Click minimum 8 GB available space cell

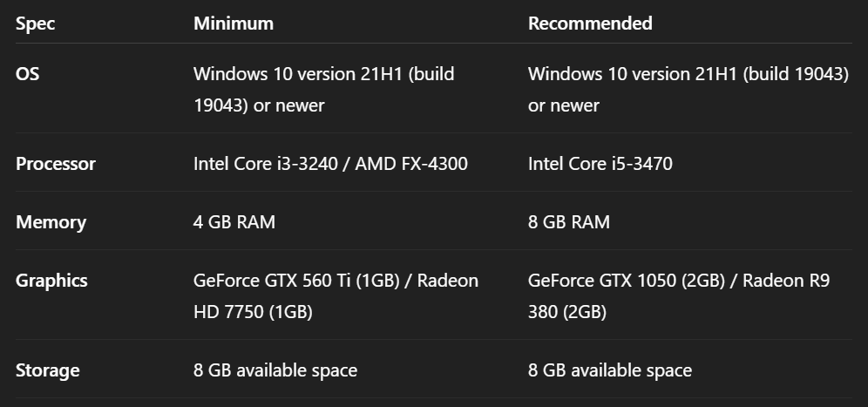[275, 370]
